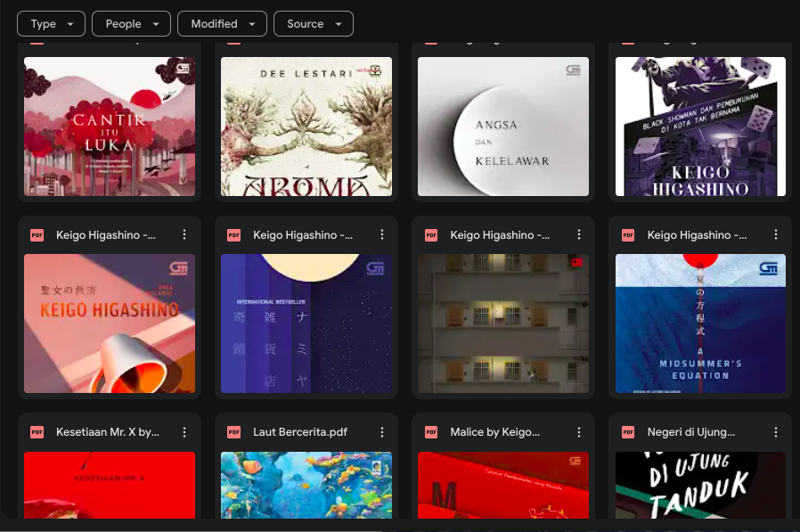Screen dimensions: 800x532
Task: Click the PDF icon beside Malice by Keigo
Action: pos(431,432)
